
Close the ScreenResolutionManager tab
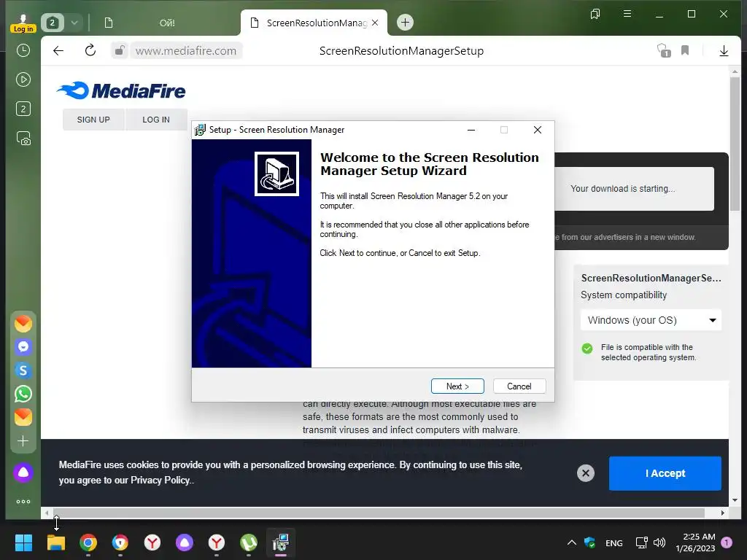tap(375, 23)
